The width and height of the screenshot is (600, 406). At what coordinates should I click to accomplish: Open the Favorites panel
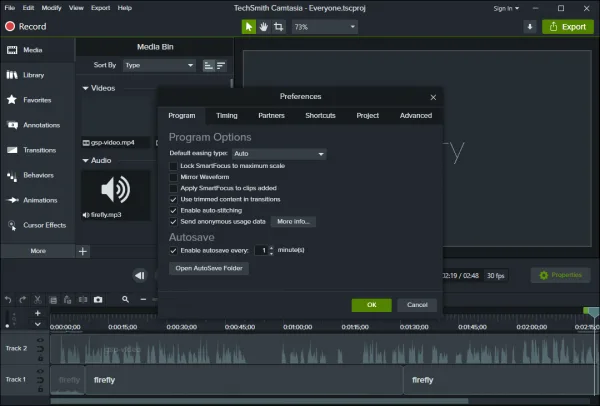(x=37, y=100)
